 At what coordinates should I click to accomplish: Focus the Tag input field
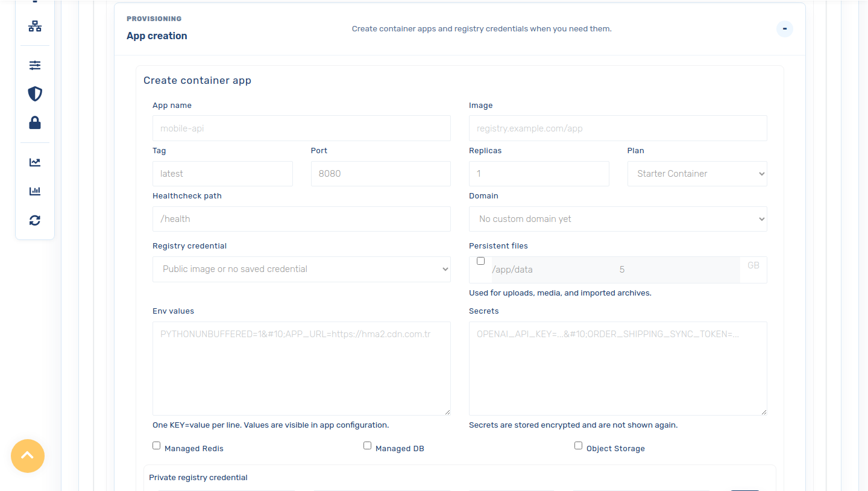(x=222, y=174)
